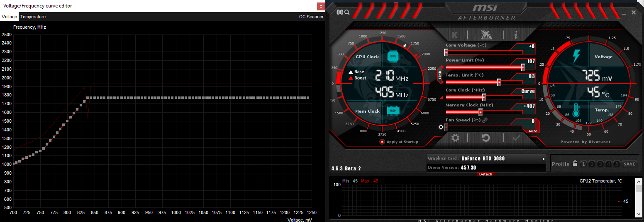Open the OC Scanner search icon
This screenshot has width=644, height=222.
343,12
